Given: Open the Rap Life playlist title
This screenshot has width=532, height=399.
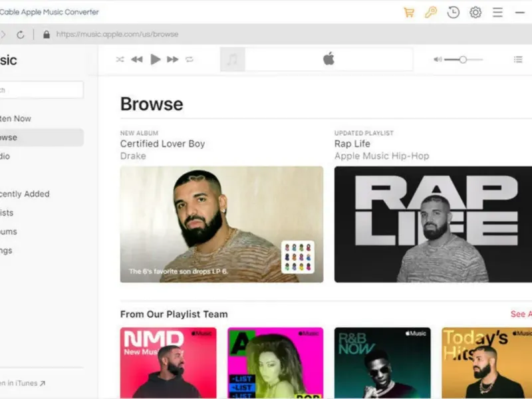Looking at the screenshot, I should 352,144.
